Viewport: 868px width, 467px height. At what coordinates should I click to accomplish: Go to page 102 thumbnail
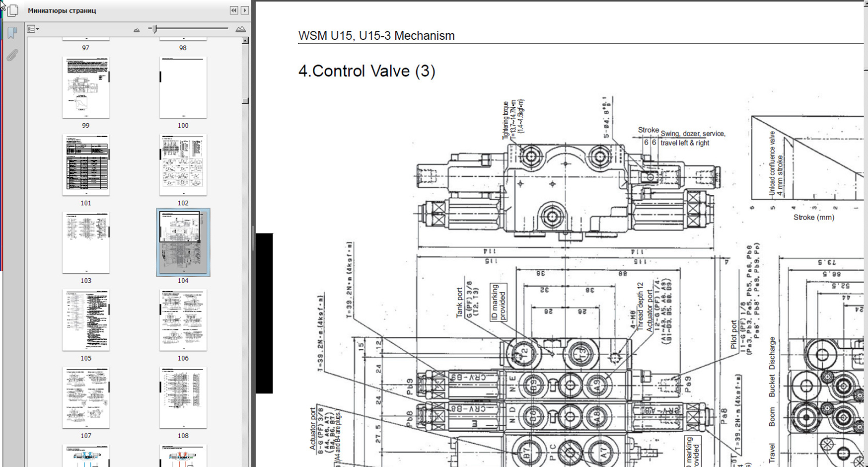[183, 165]
